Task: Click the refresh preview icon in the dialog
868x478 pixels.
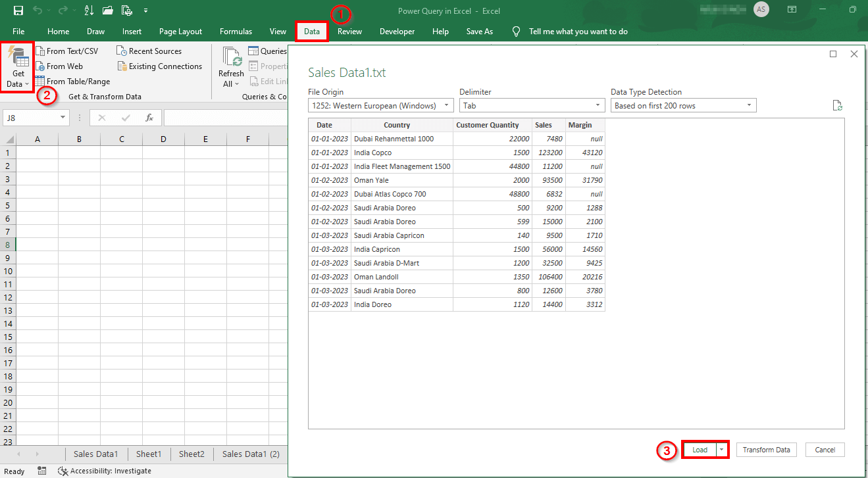Action: (x=837, y=105)
